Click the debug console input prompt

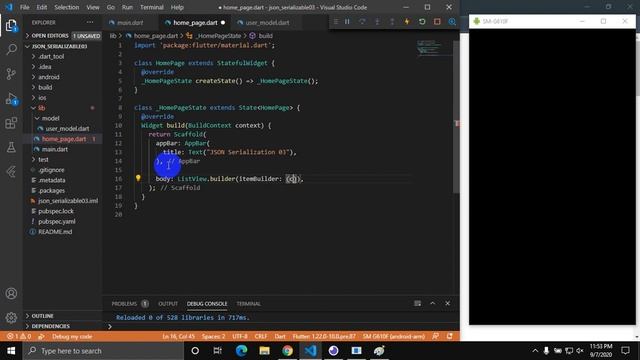282,327
